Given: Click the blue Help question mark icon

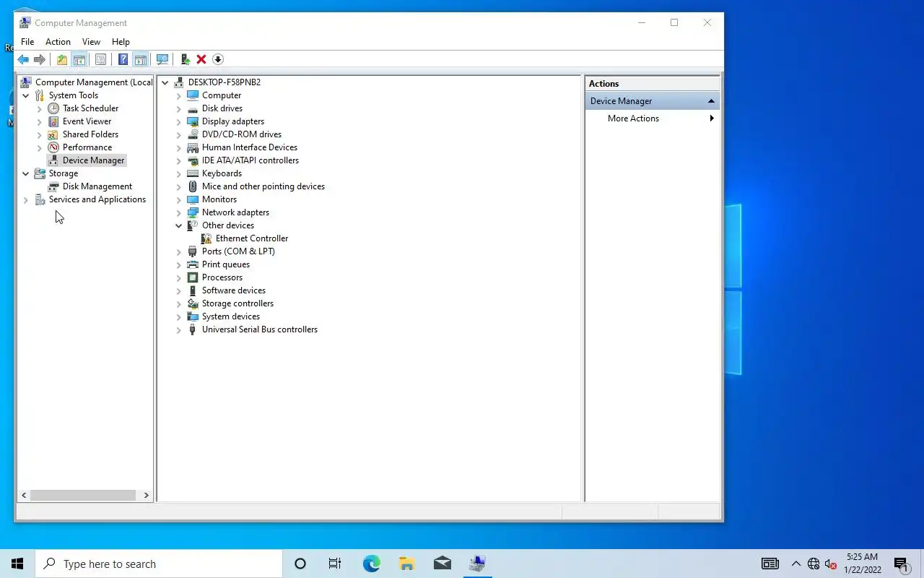Looking at the screenshot, I should click(x=123, y=59).
